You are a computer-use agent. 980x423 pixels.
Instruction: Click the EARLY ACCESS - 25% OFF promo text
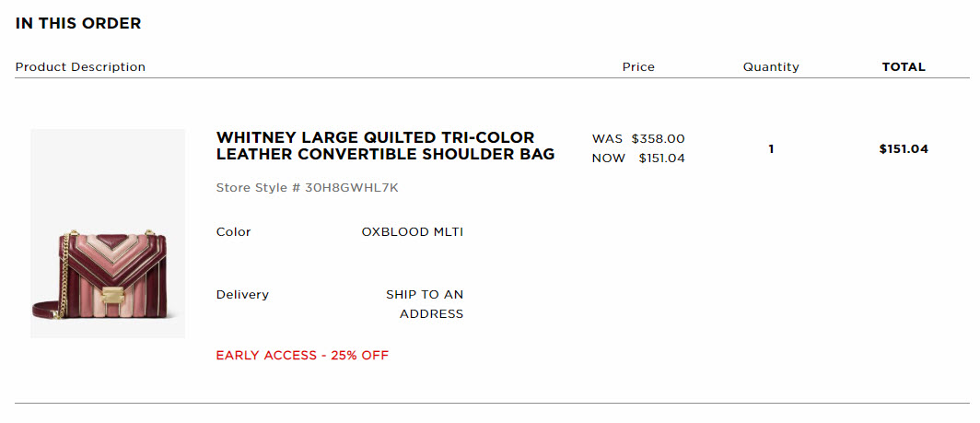pos(302,356)
